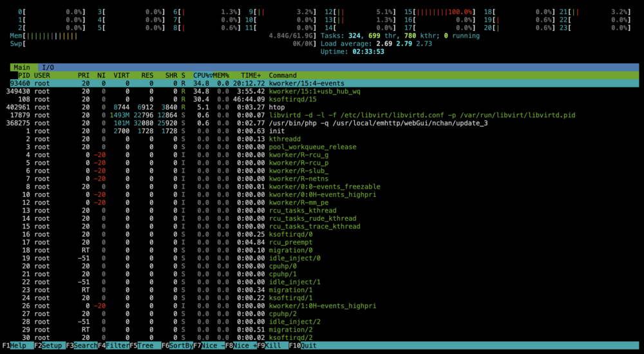
Task: Toggle F5 Tree view in the function bar
Action: click(x=146, y=346)
